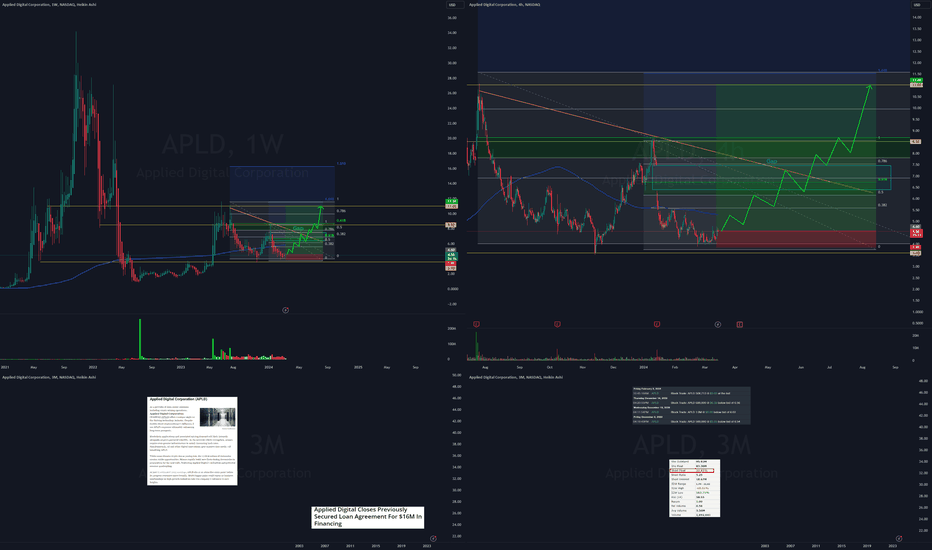This screenshot has width=932, height=550.
Task: Click the 'Applied Digital Corporation, 1W' chart title
Action: [49, 5]
